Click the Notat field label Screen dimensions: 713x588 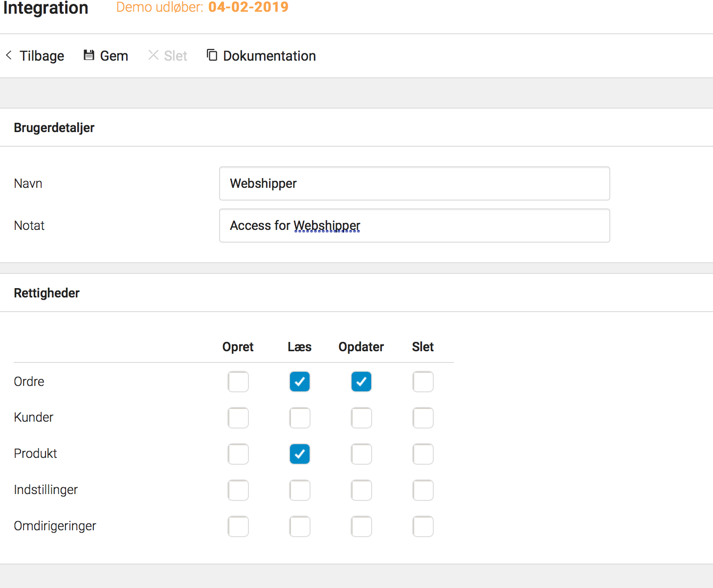coord(29,226)
